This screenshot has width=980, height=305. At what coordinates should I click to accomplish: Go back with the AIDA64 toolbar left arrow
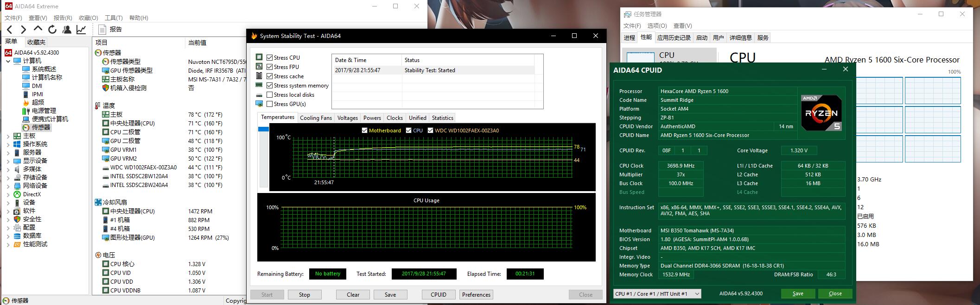tap(9, 30)
